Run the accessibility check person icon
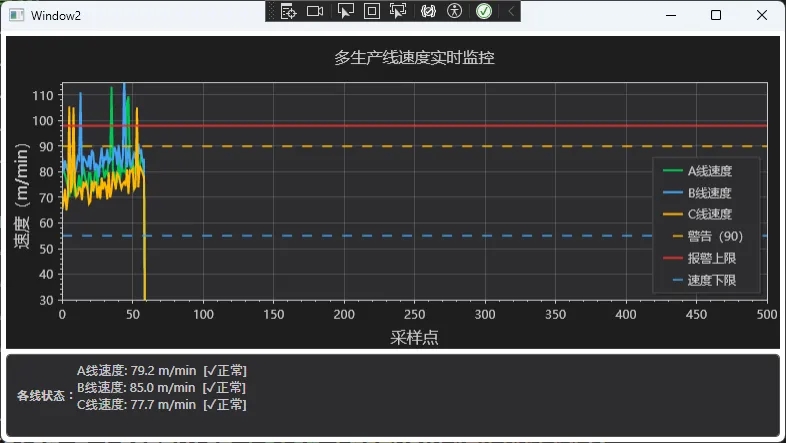The image size is (786, 443). coord(455,11)
